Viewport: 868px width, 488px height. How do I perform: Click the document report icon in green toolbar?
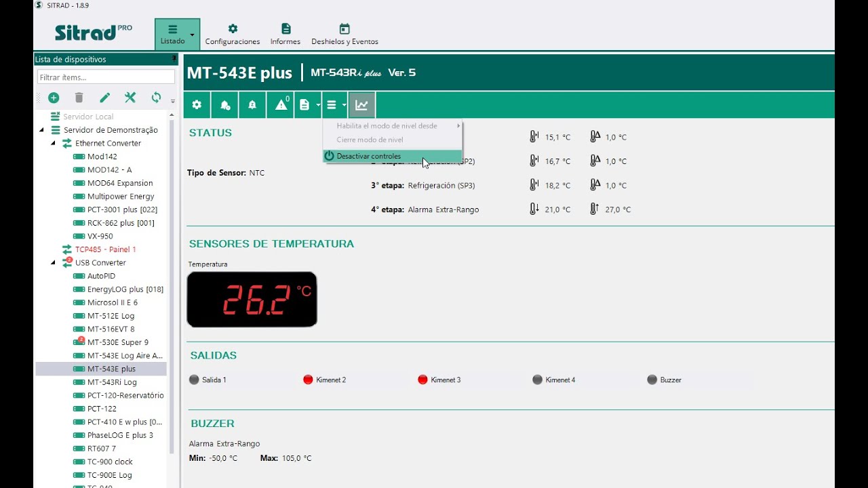[x=304, y=105]
